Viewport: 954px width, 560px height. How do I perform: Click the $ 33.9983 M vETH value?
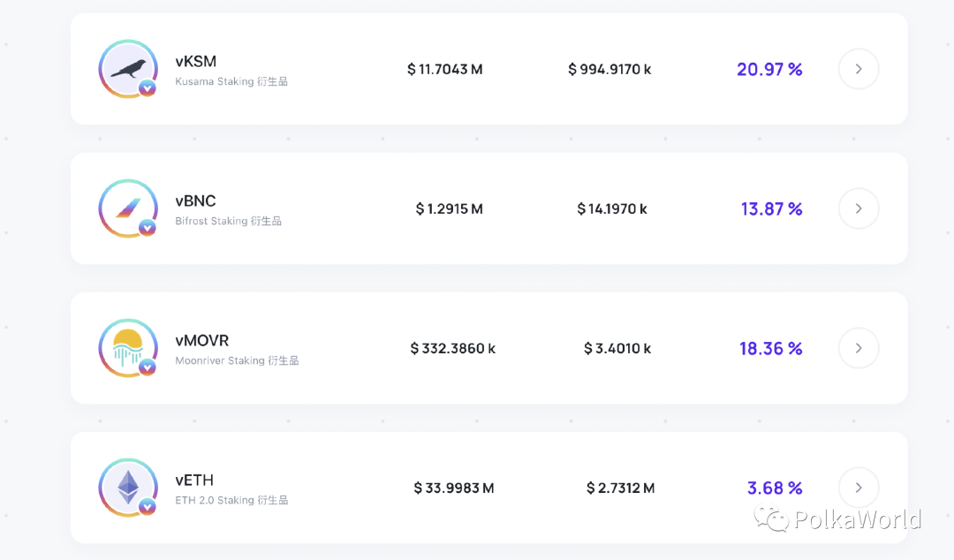pyautogui.click(x=453, y=488)
